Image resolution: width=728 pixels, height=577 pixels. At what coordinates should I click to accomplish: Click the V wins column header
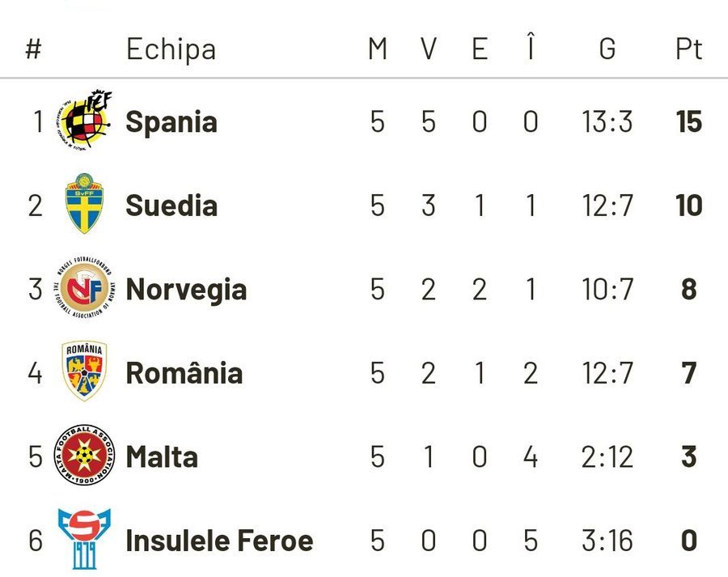click(x=429, y=49)
